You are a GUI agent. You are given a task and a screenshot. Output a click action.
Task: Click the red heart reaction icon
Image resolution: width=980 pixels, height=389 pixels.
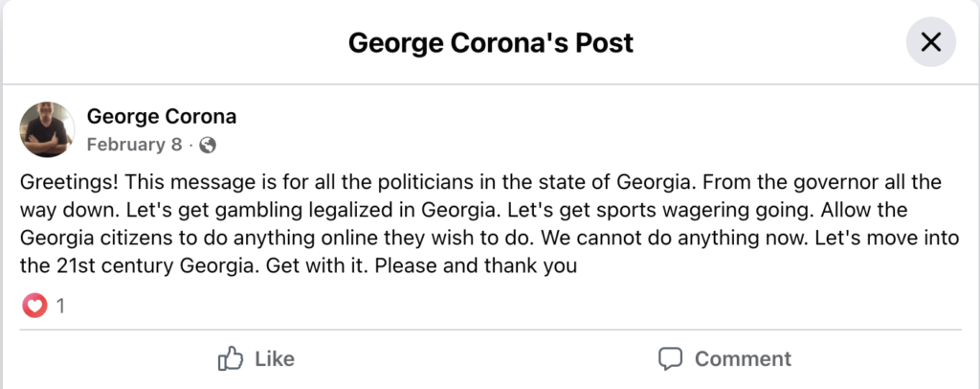click(x=33, y=307)
